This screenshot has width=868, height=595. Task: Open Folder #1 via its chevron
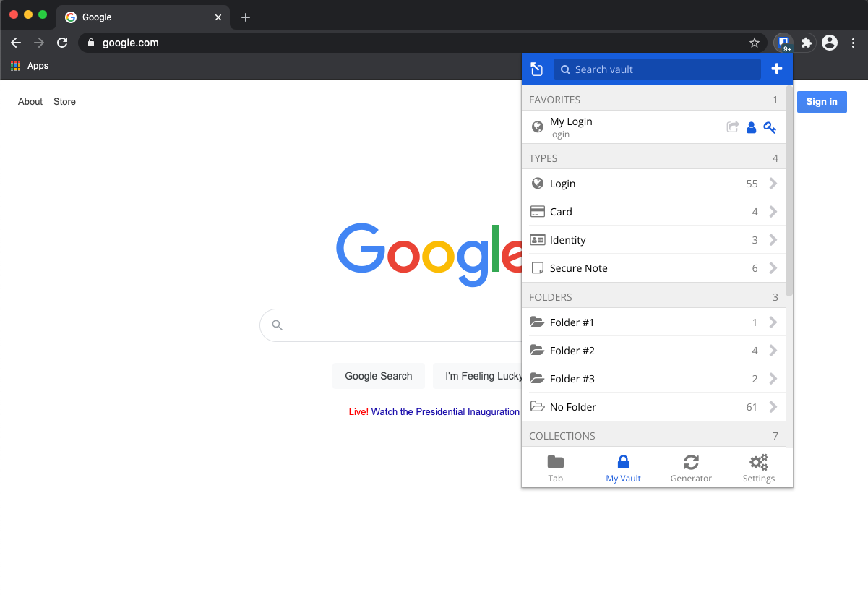773,322
